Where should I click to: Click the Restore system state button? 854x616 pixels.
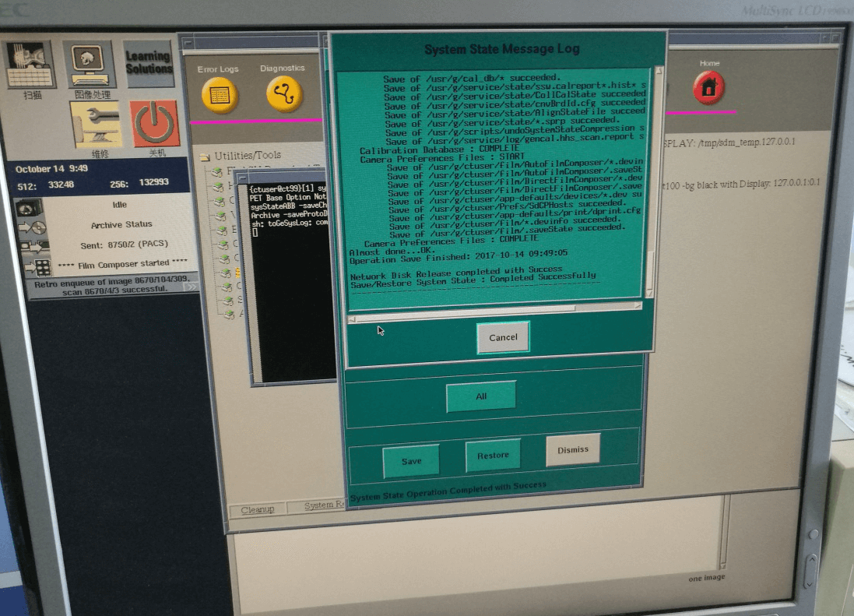point(493,456)
